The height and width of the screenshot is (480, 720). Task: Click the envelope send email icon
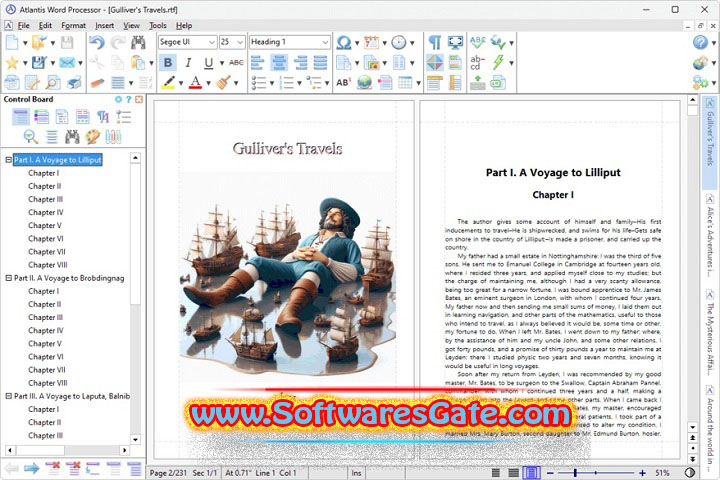coord(67,62)
